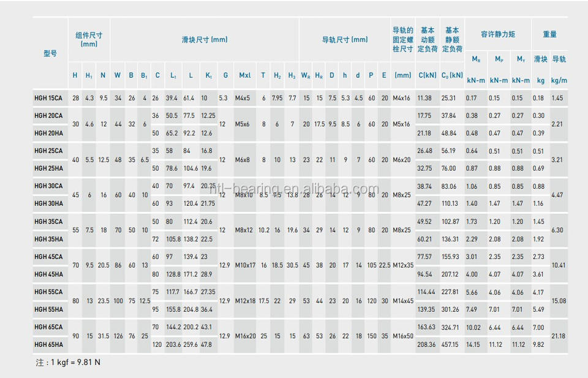Viewport: 588px width, 378px height.
Task: Click bolt size M14x45
Action: point(403,301)
